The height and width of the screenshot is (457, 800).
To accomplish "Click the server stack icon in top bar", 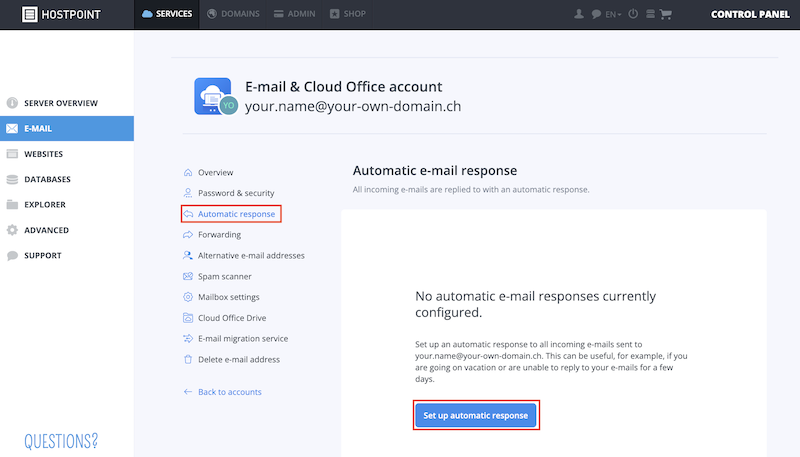I will coord(650,14).
